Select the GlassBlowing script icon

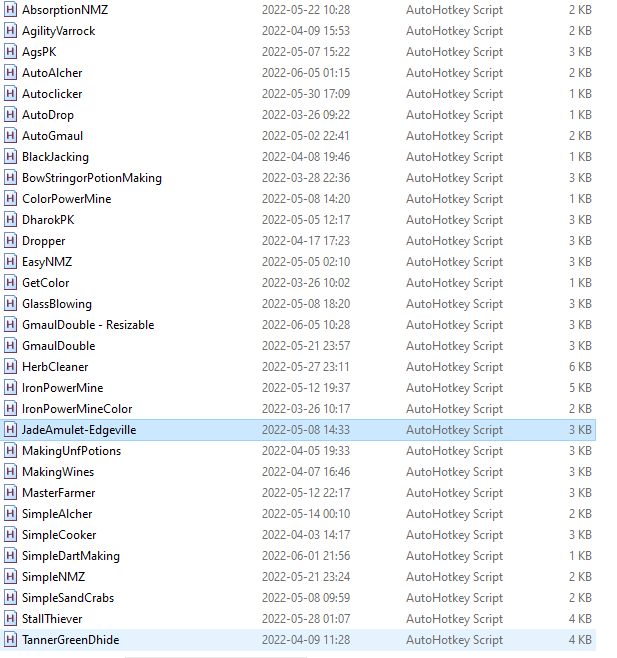click(x=10, y=303)
